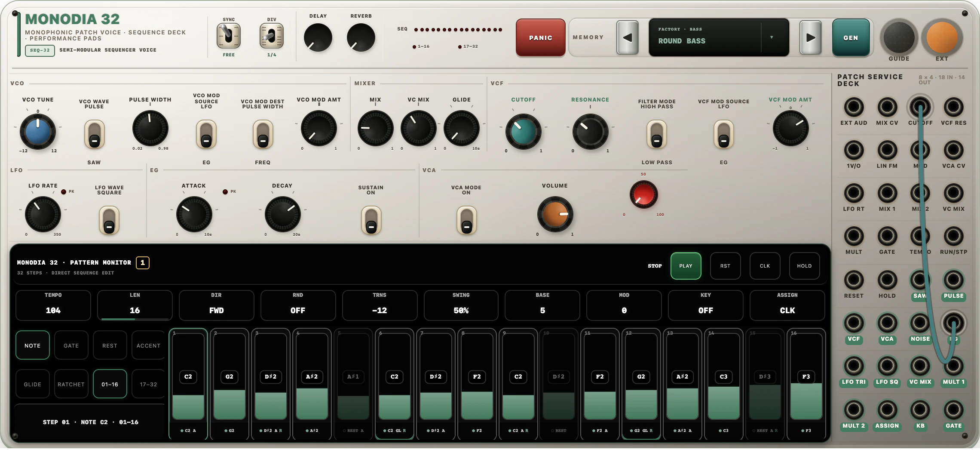Click the LFO RT patch jack

(x=854, y=193)
